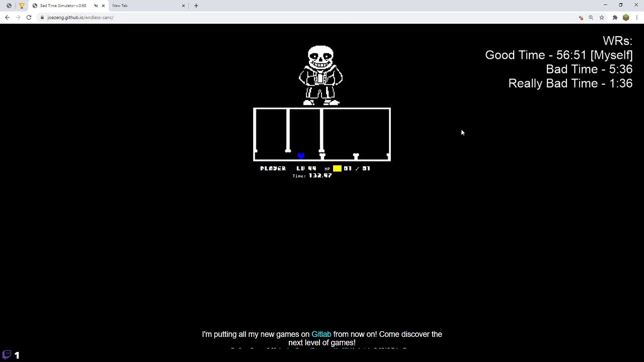Minimize the Chrome window
Viewport: 644px width, 362px height.
[605, 5]
